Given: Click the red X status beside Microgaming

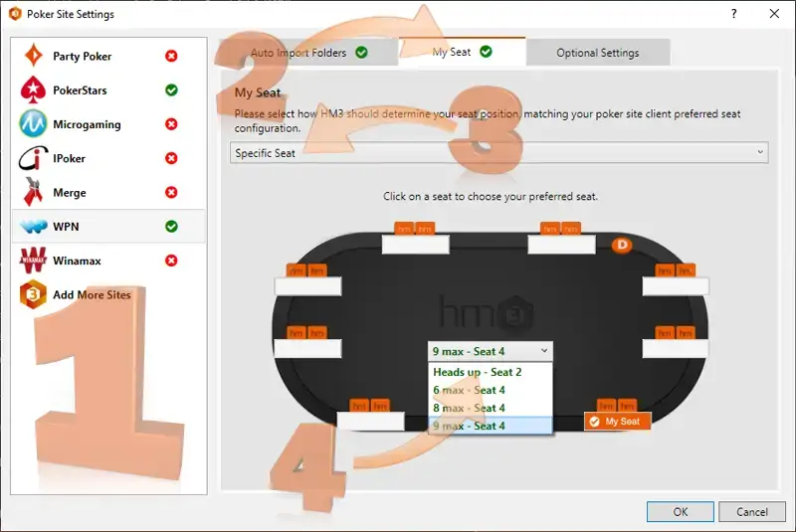Looking at the screenshot, I should 171,123.
